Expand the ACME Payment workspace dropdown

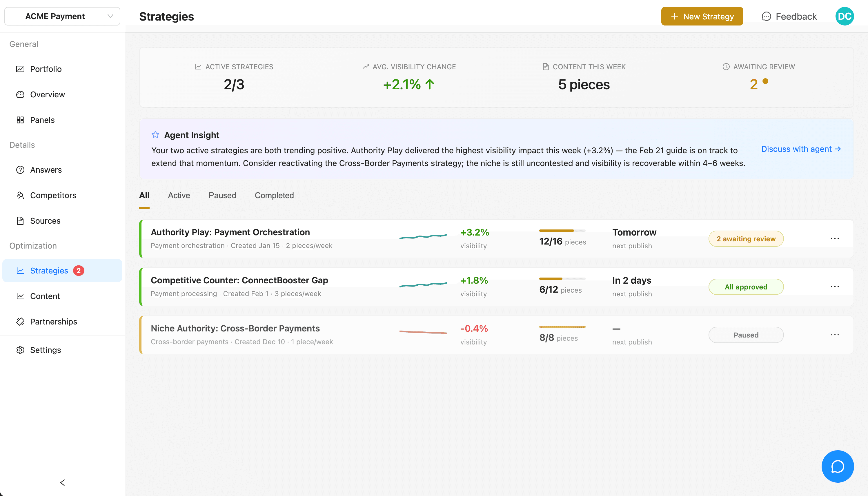point(62,16)
